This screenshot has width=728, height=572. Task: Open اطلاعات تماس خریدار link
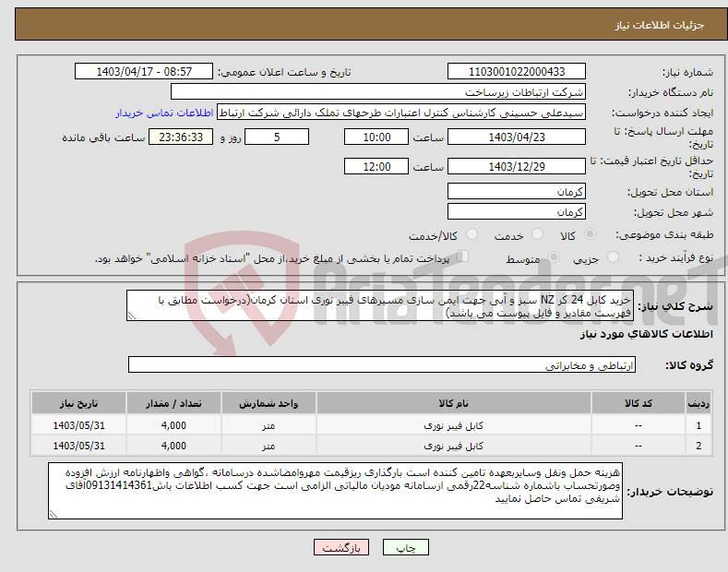pos(164,113)
